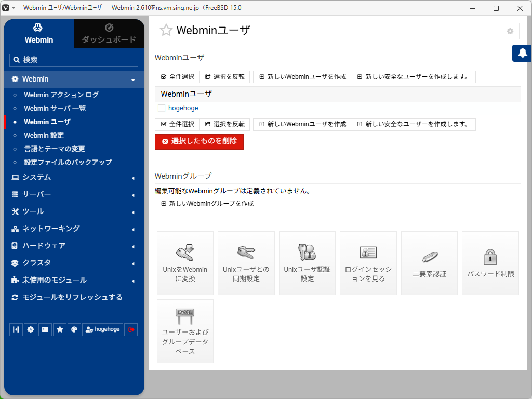
Task: Open the favorites star in the bottom bar
Action: [x=60, y=329]
